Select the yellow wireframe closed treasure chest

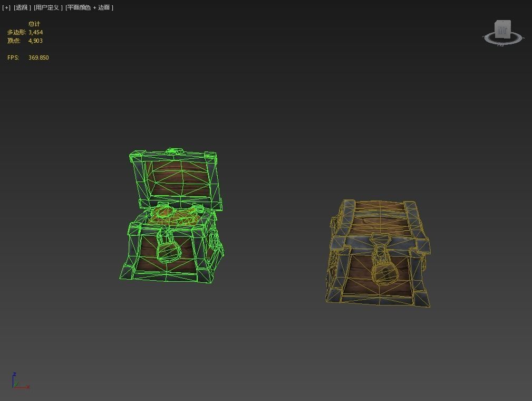(378, 253)
